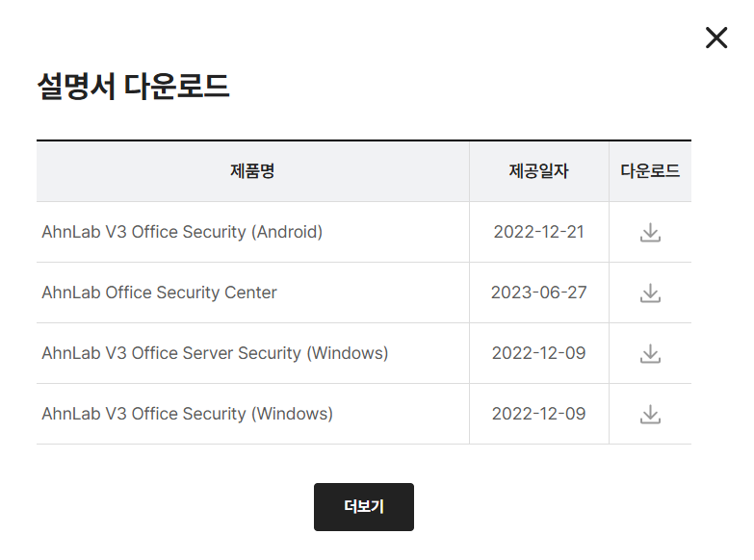Click the 제공일자 column header
Image resolution: width=754 pixels, height=560 pixels.
pos(538,171)
